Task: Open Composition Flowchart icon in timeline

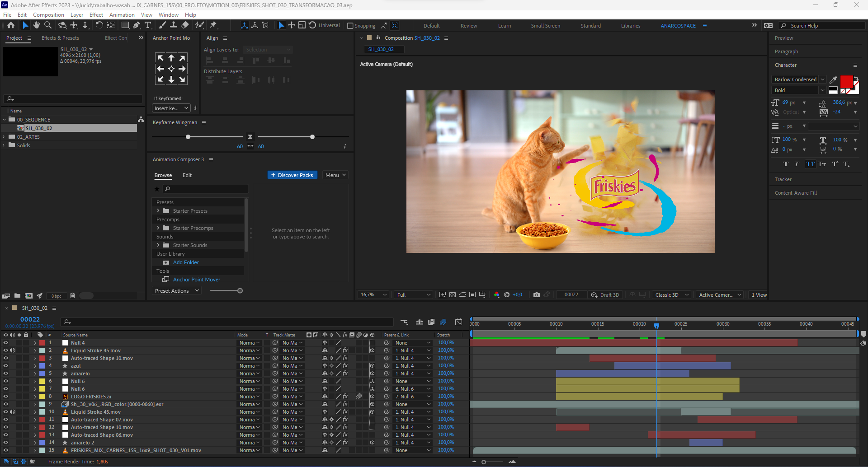Action: (x=404, y=322)
